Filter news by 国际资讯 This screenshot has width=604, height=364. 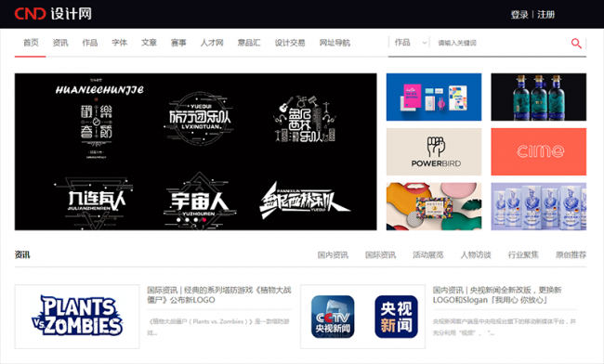pyautogui.click(x=380, y=254)
